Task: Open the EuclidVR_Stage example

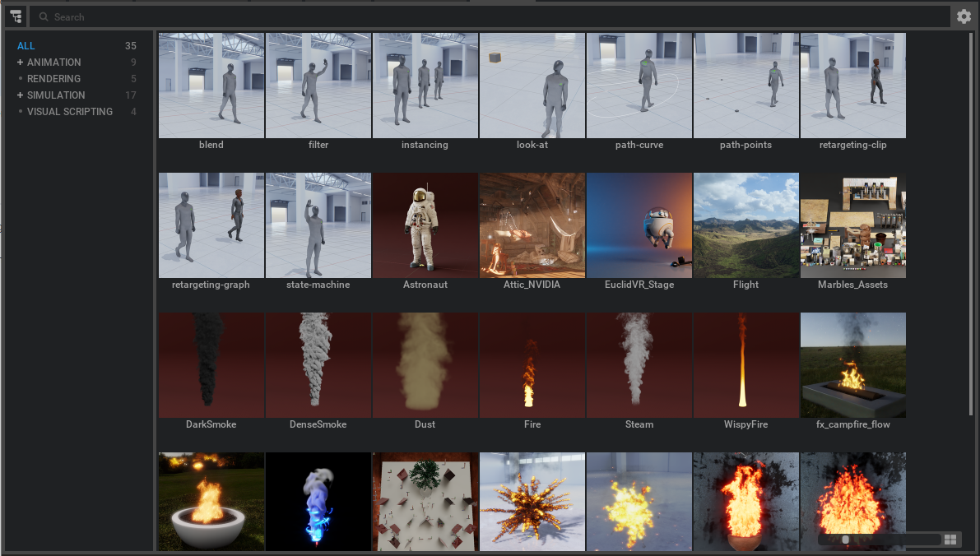Action: (x=639, y=225)
